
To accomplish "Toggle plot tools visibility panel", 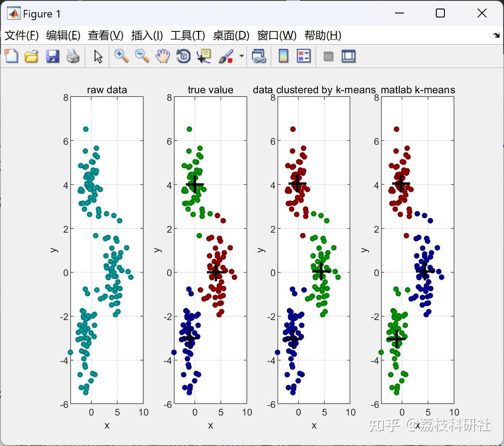I will pos(348,56).
